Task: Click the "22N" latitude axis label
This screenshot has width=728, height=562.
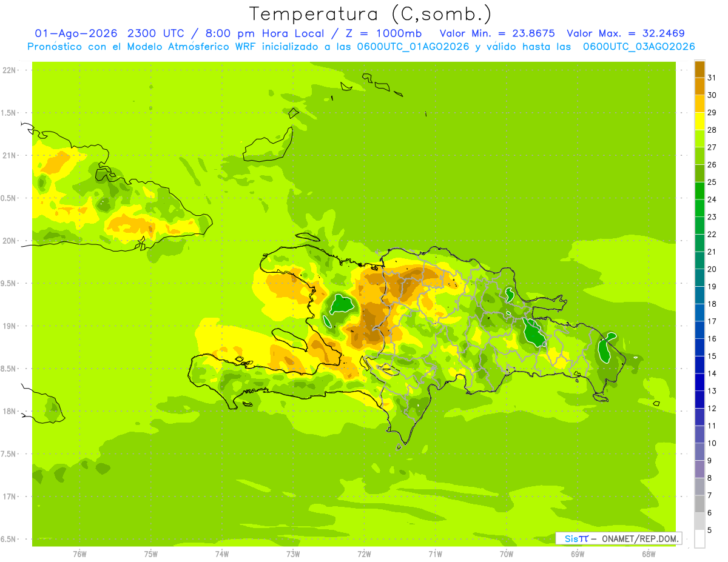Action: [x=10, y=70]
